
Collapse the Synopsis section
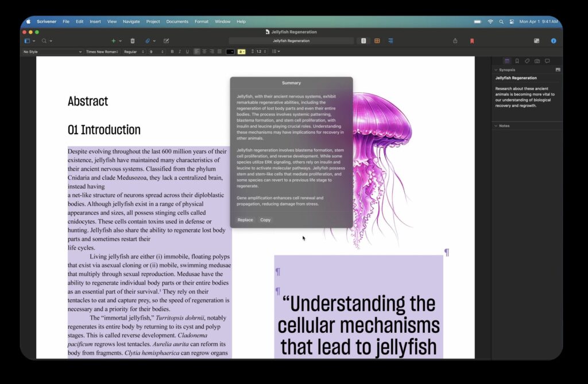pos(496,70)
